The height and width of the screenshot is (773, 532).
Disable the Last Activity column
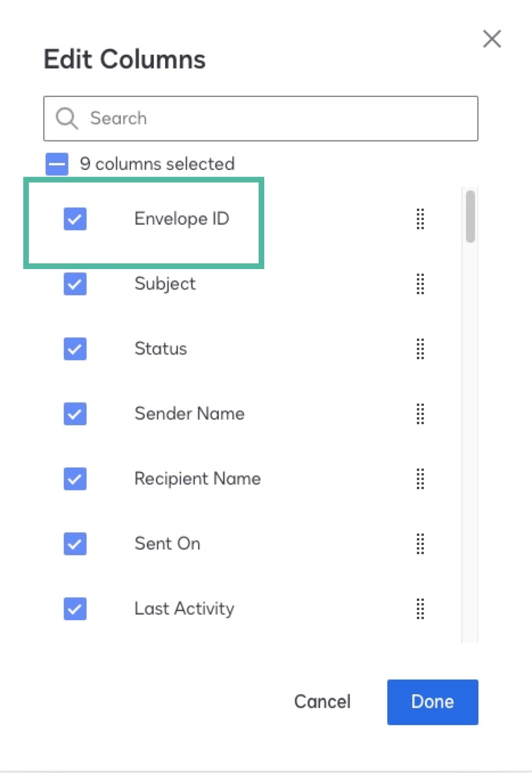click(75, 609)
